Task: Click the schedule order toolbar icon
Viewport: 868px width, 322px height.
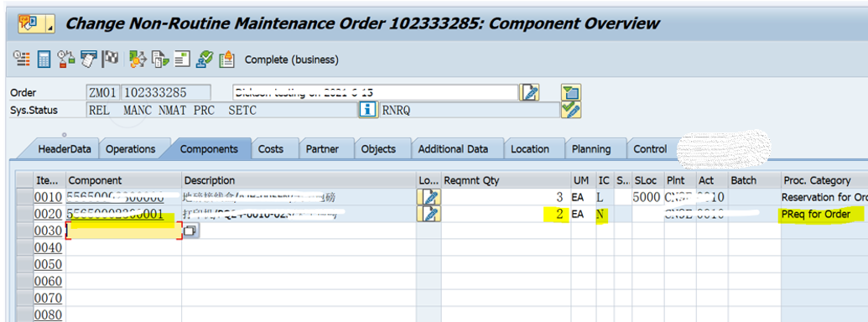Action: [22, 59]
